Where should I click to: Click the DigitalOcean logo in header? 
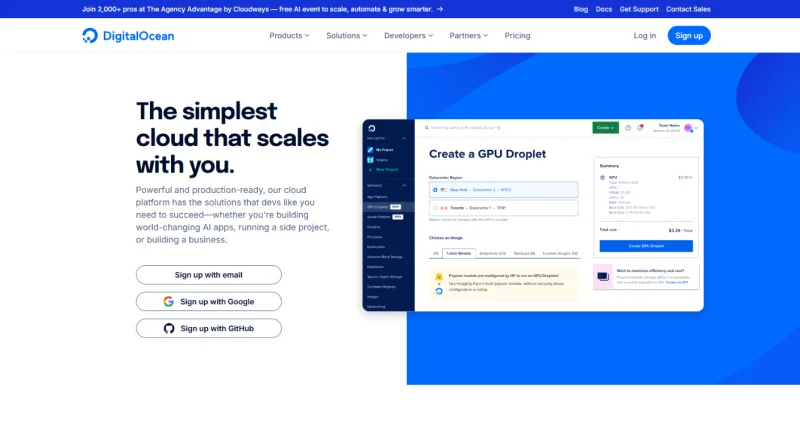coord(128,36)
